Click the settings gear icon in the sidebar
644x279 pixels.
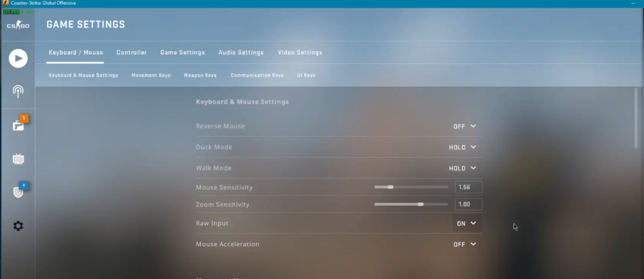[x=18, y=226]
